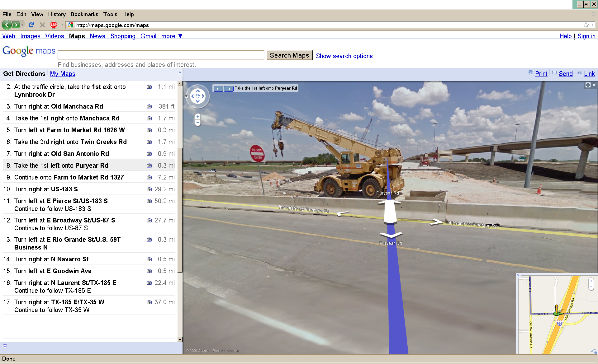The height and width of the screenshot is (364, 598).
Task: Click the next direction step button in Street View
Action: (x=229, y=89)
